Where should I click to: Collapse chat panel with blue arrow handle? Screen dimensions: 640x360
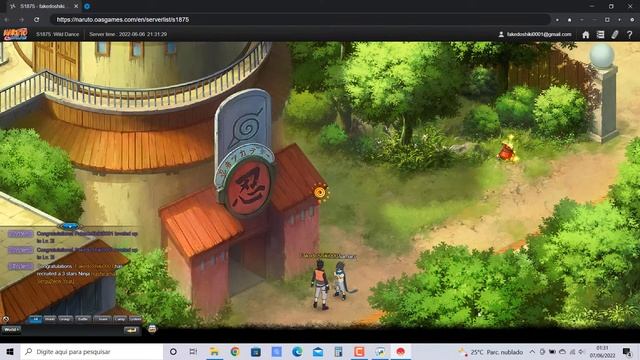pos(69,226)
